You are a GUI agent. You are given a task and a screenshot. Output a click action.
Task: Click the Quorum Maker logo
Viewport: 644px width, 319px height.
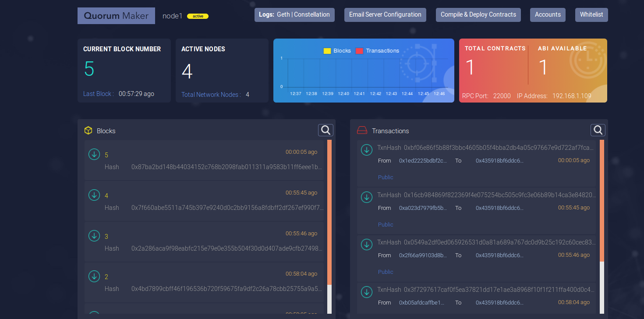coord(116,16)
